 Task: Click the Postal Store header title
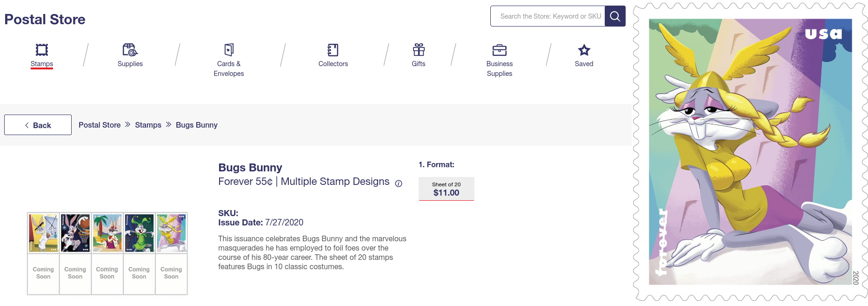click(x=45, y=20)
